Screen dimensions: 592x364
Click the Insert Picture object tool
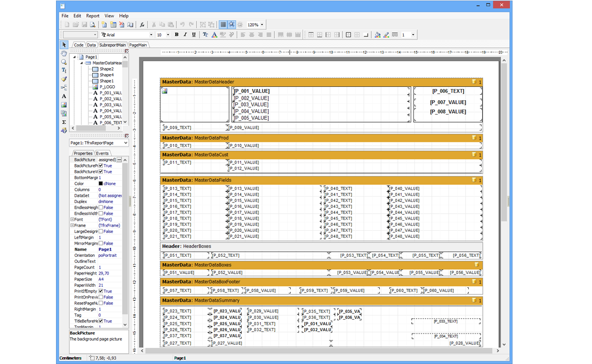(x=64, y=105)
